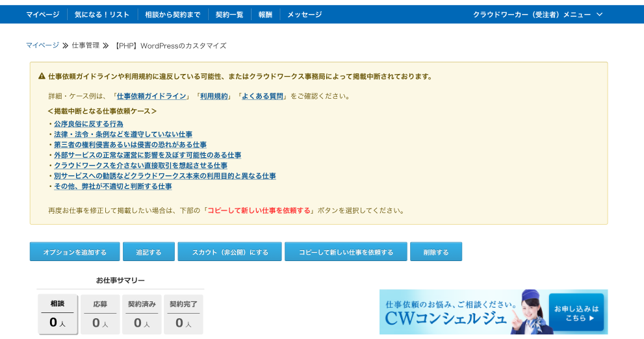
Task: Go to 相談から契約まで in navigation bar
Action: tap(172, 14)
